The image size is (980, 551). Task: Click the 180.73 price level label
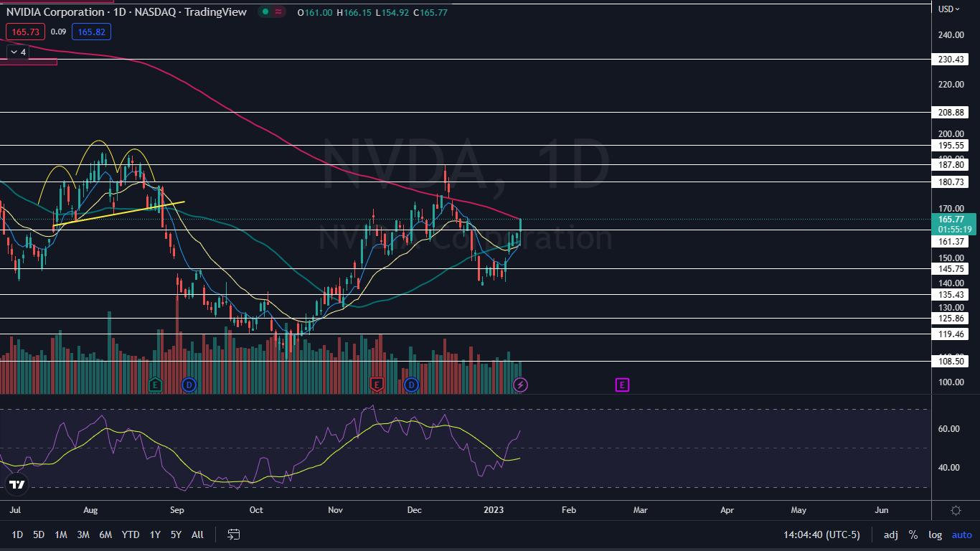click(x=951, y=182)
